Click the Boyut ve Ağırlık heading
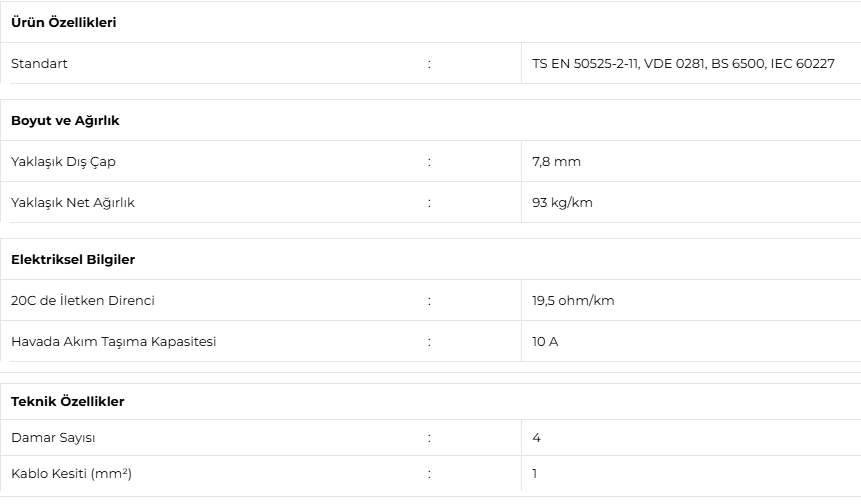 (x=65, y=121)
